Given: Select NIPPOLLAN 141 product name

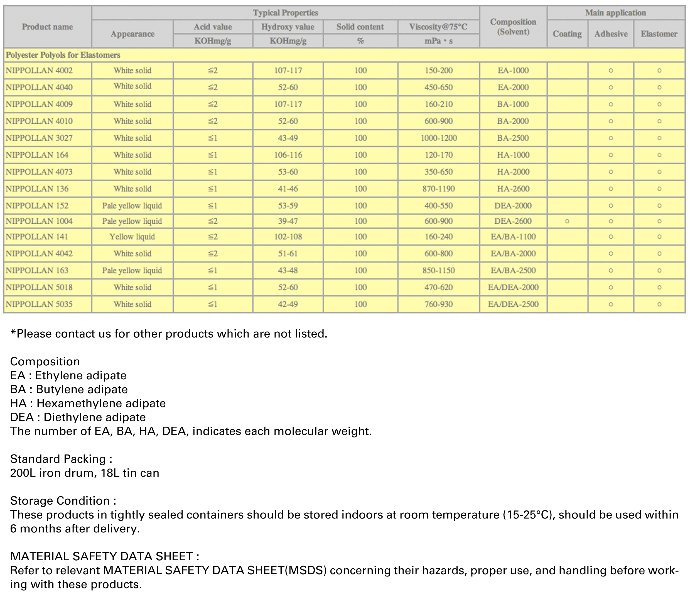Looking at the screenshot, I should pyautogui.click(x=37, y=237).
